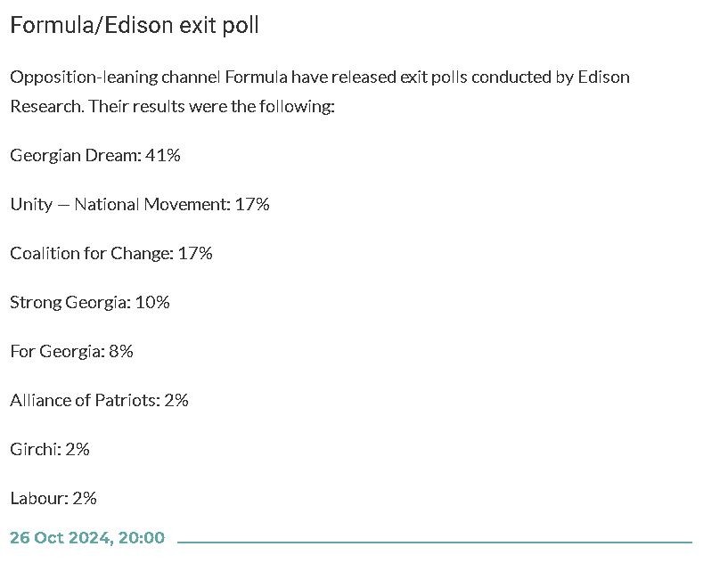Image resolution: width=728 pixels, height=571 pixels.
Task: Select the Girchi: 2% line
Action: coord(50,449)
